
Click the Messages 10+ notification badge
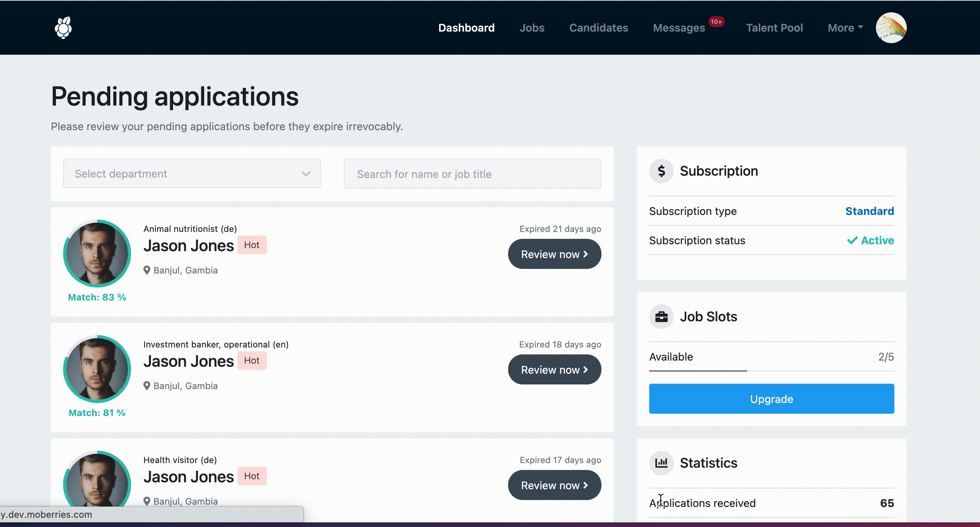point(716,22)
